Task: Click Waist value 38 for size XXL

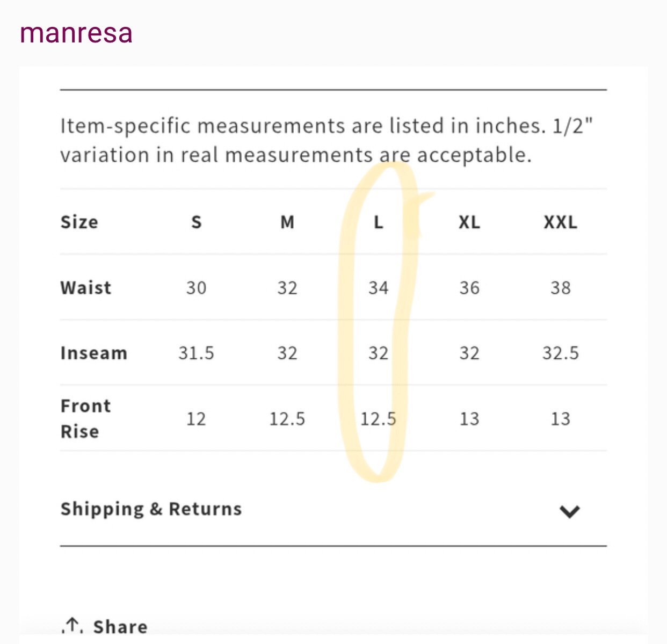Action: click(560, 288)
